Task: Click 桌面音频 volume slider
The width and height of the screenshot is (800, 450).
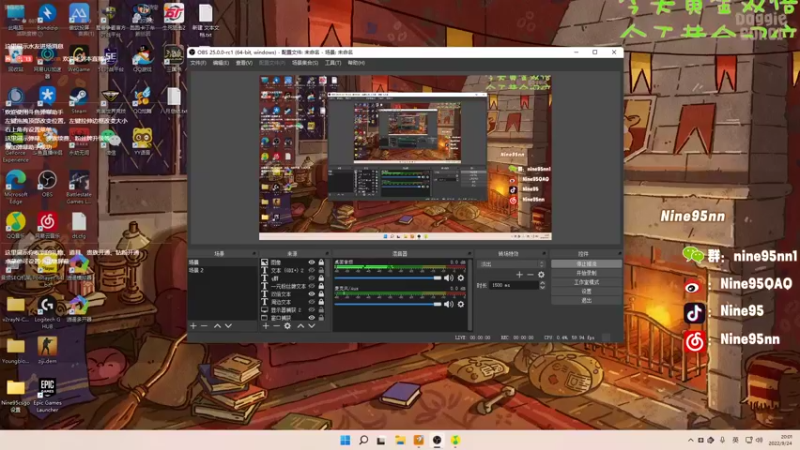Action: click(x=388, y=278)
